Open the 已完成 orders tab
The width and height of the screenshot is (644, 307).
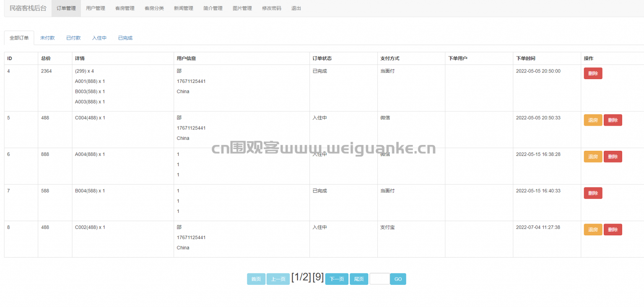coord(125,38)
